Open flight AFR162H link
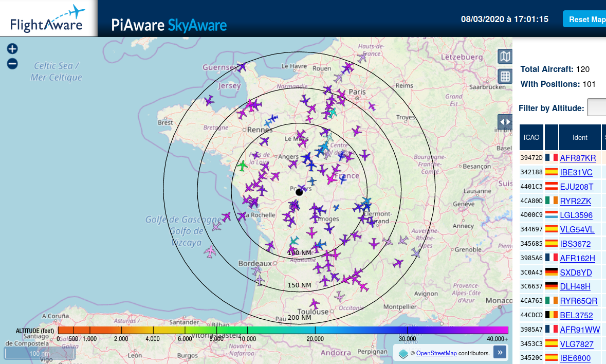606x364 pixels. pyautogui.click(x=577, y=258)
